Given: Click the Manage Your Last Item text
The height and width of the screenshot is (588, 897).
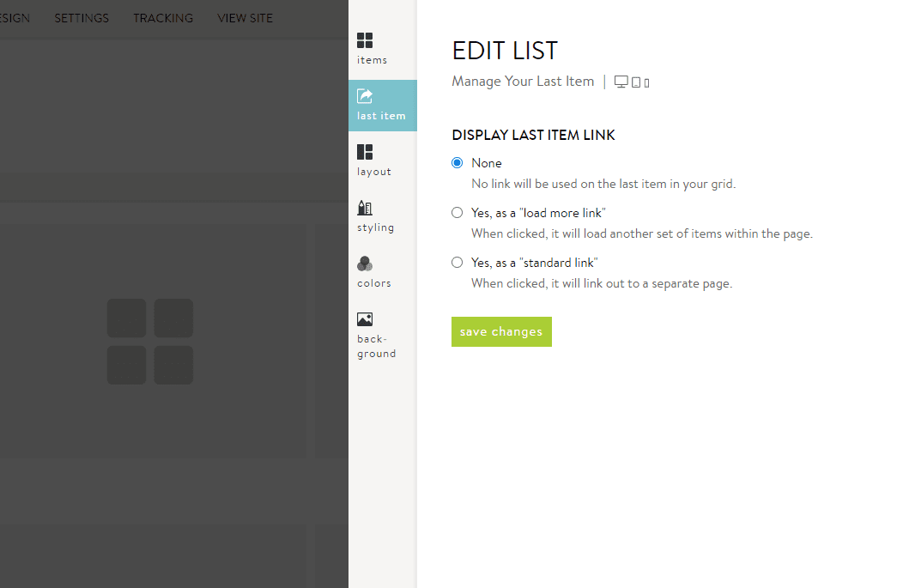Looking at the screenshot, I should tap(523, 81).
